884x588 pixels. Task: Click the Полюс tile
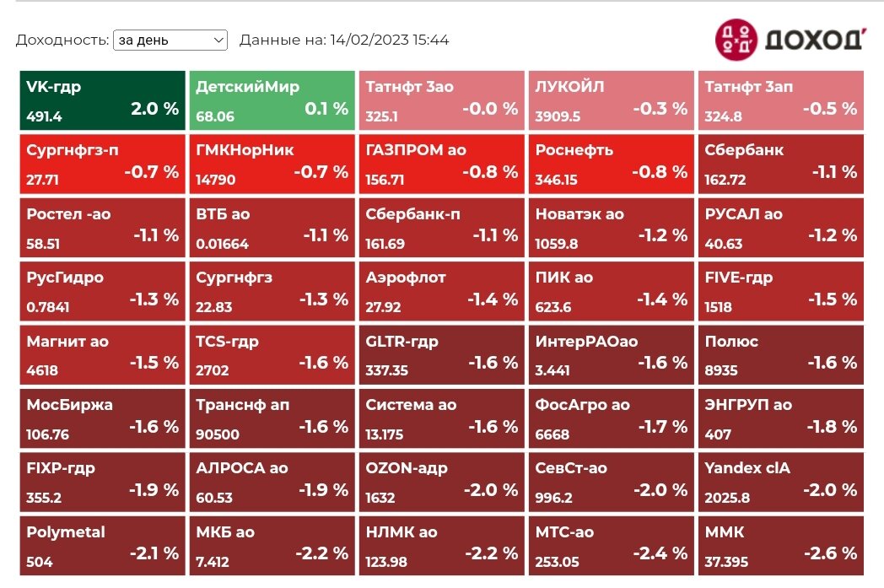781,355
